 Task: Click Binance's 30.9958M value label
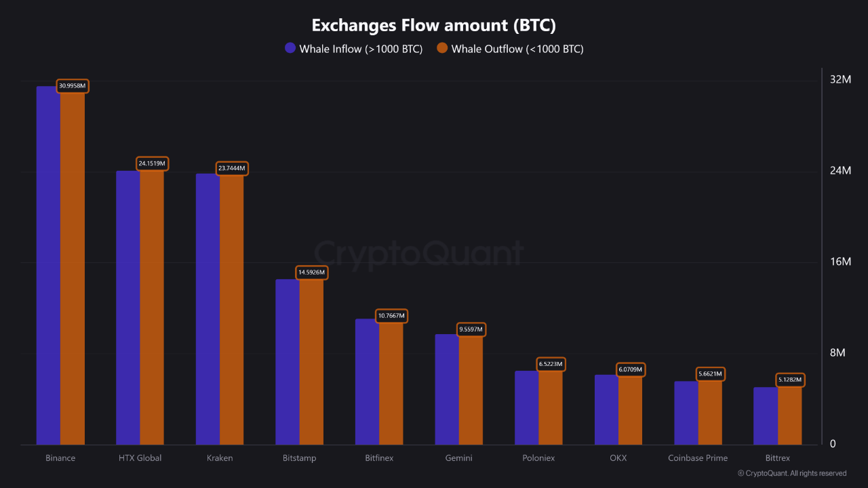pos(73,86)
